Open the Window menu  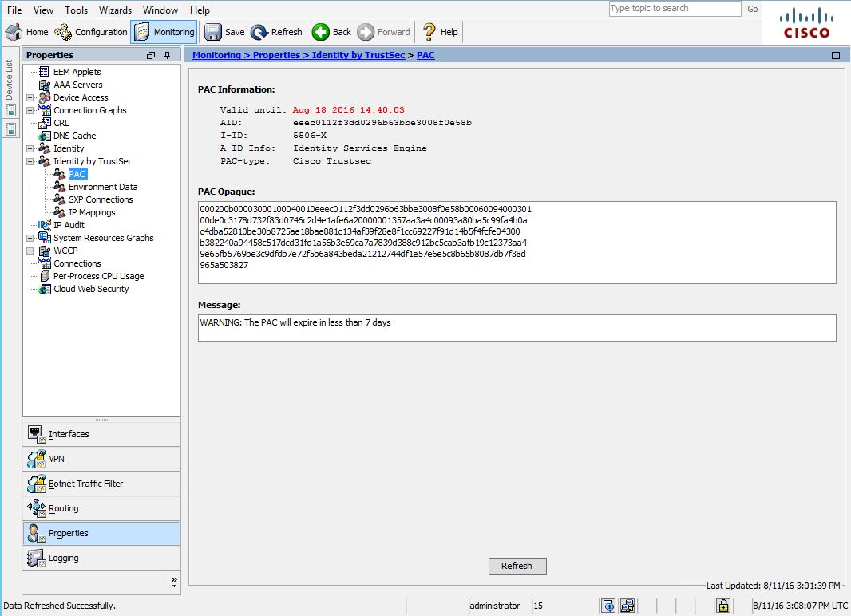pyautogui.click(x=160, y=10)
